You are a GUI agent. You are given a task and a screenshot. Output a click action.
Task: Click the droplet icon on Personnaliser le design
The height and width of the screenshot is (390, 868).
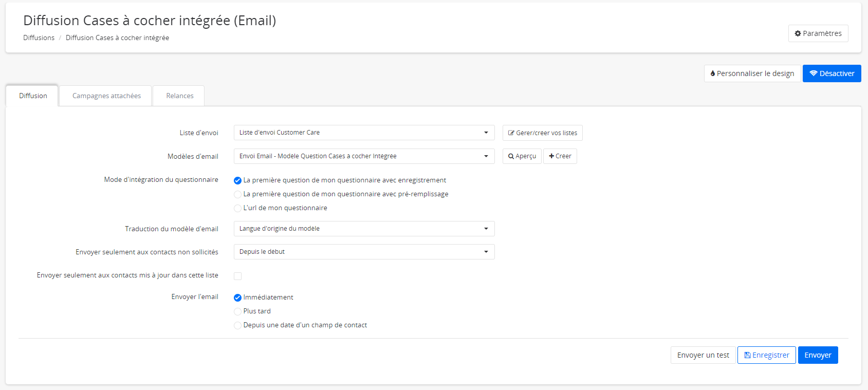[x=712, y=73]
